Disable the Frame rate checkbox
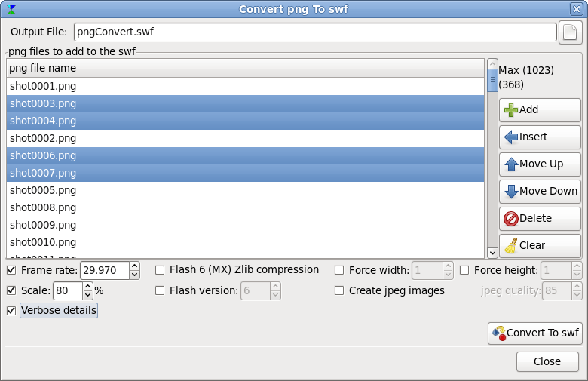The width and height of the screenshot is (588, 381). click(11, 270)
